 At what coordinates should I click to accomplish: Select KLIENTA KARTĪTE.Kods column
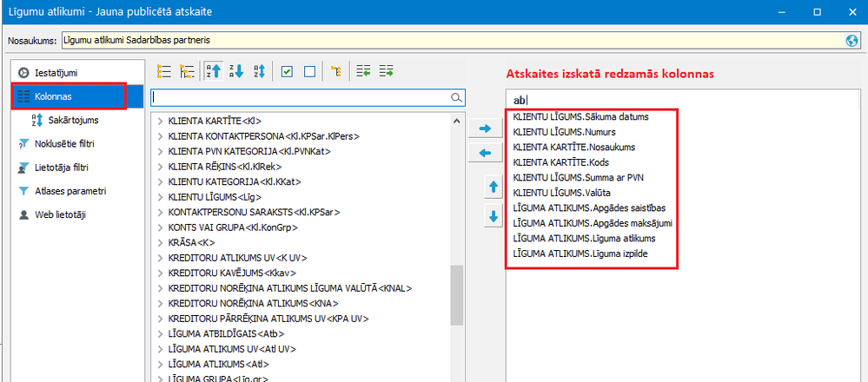coord(562,163)
